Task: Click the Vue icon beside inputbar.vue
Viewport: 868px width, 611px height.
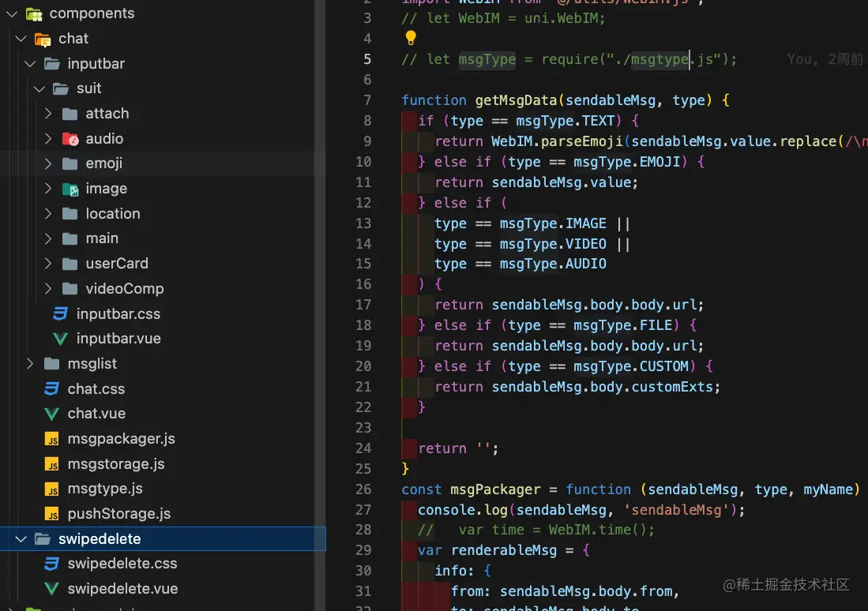Action: (60, 339)
